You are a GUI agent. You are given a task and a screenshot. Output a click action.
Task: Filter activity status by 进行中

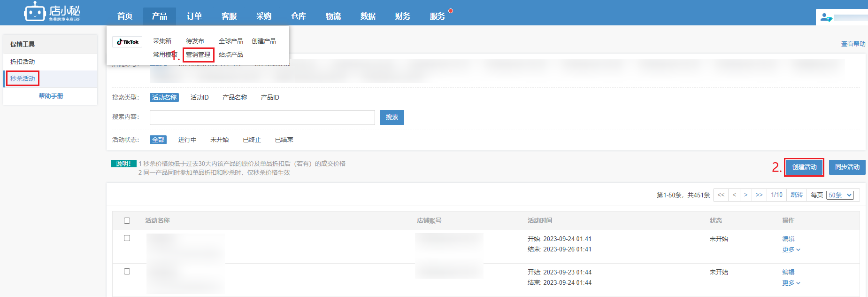(x=187, y=140)
